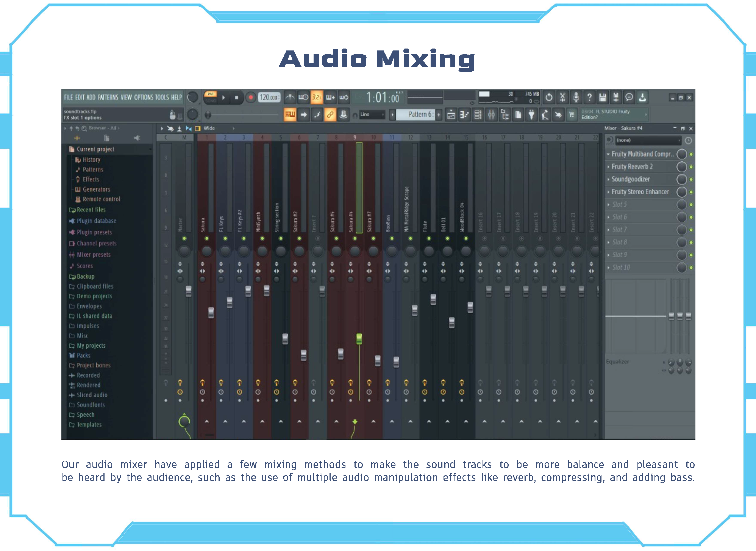
Task: Click the Stop transport button
Action: point(236,97)
